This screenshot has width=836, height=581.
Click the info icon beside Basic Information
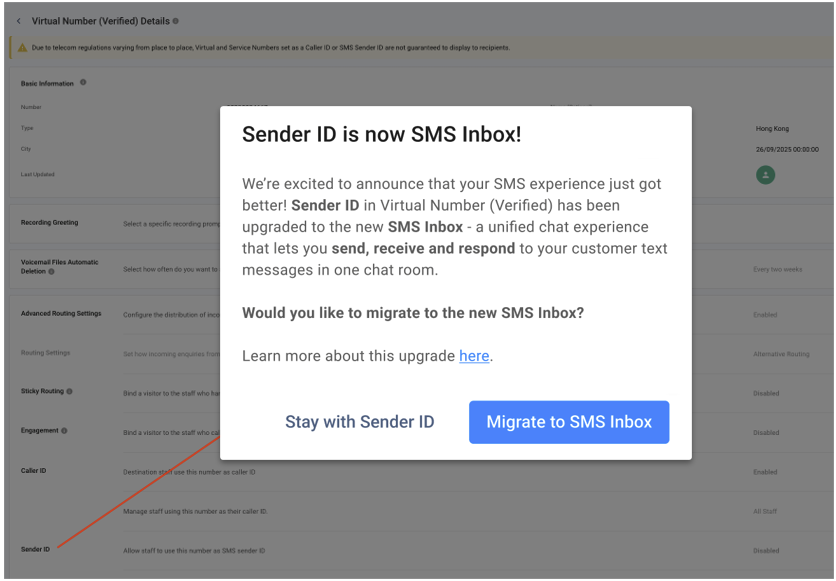click(83, 83)
